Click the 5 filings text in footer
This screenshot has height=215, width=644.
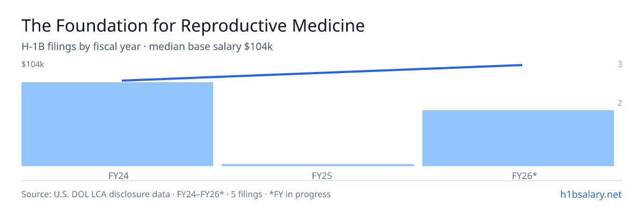point(246,194)
